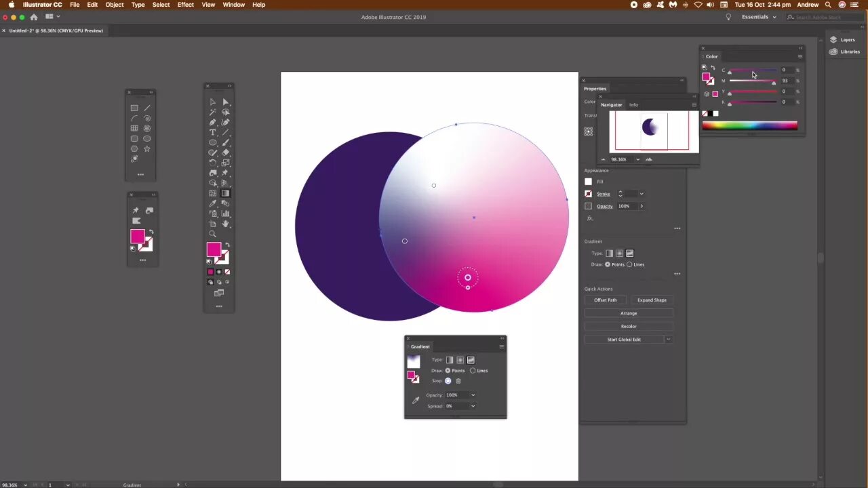868x488 pixels.
Task: Open Start Global Edit dropdown arrow
Action: click(x=669, y=339)
